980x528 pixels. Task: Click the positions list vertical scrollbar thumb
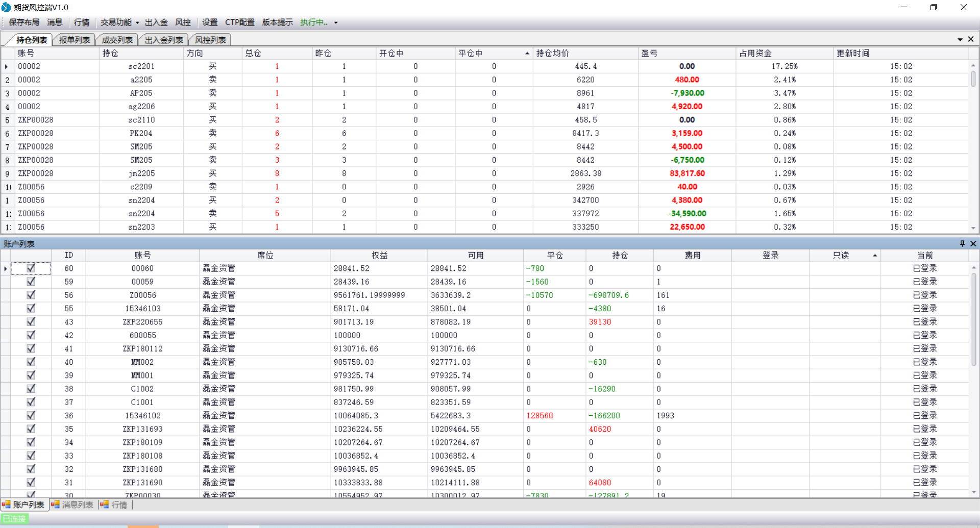point(973,79)
